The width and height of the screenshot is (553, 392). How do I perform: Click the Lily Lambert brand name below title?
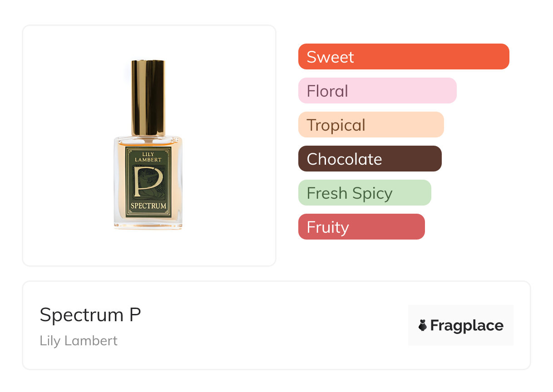(79, 341)
